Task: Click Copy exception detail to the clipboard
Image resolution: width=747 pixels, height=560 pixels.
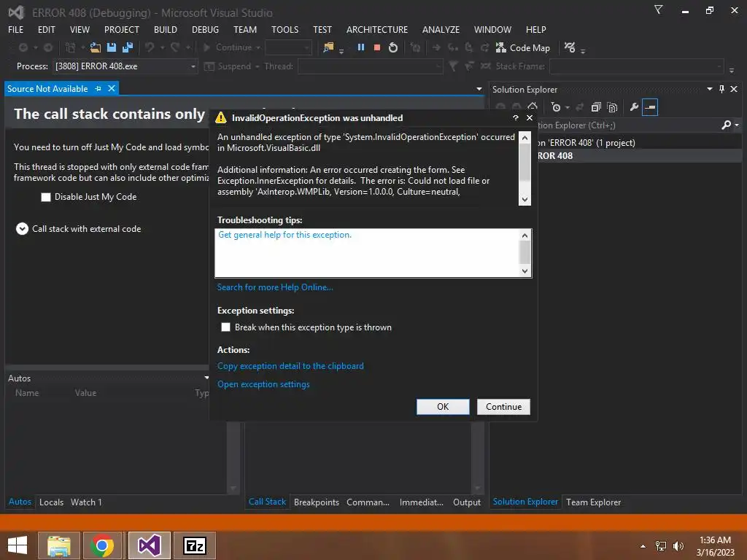Action: point(290,366)
